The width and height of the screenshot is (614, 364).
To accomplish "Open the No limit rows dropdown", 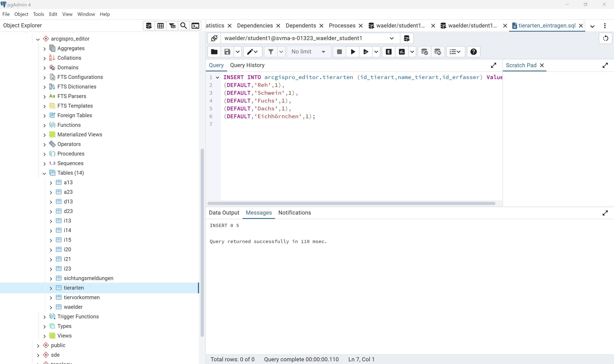I will coord(308,52).
